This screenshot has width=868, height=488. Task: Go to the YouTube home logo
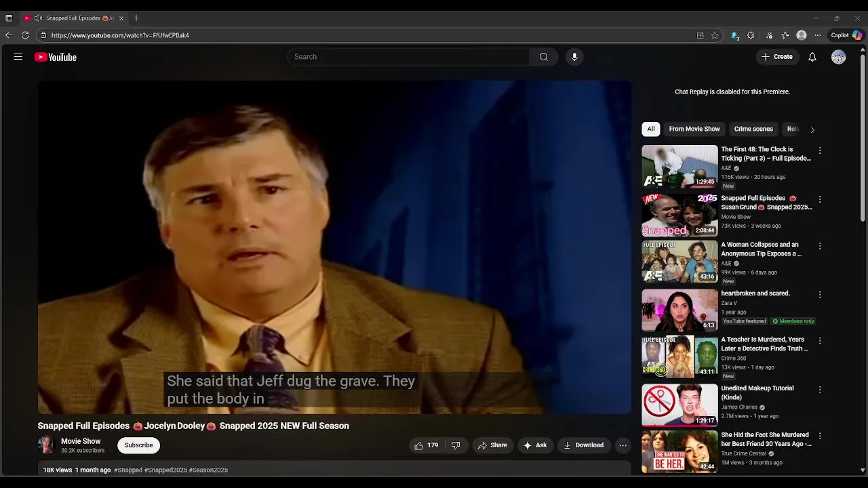click(x=56, y=57)
